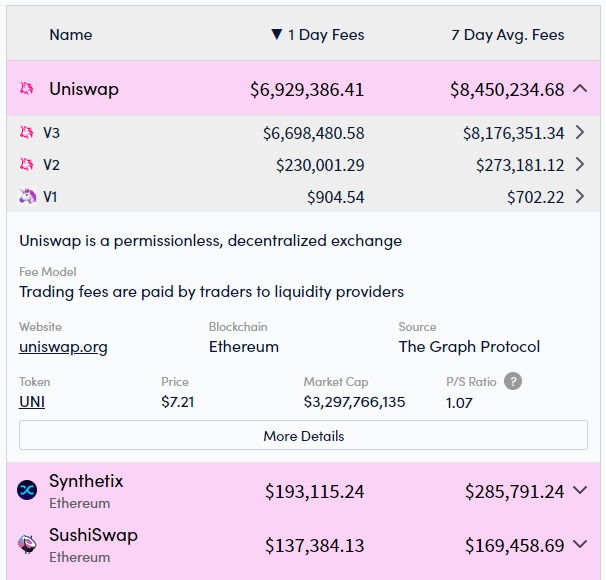This screenshot has height=580, width=606.
Task: Click the Synthetix logo icon
Action: pos(27,490)
